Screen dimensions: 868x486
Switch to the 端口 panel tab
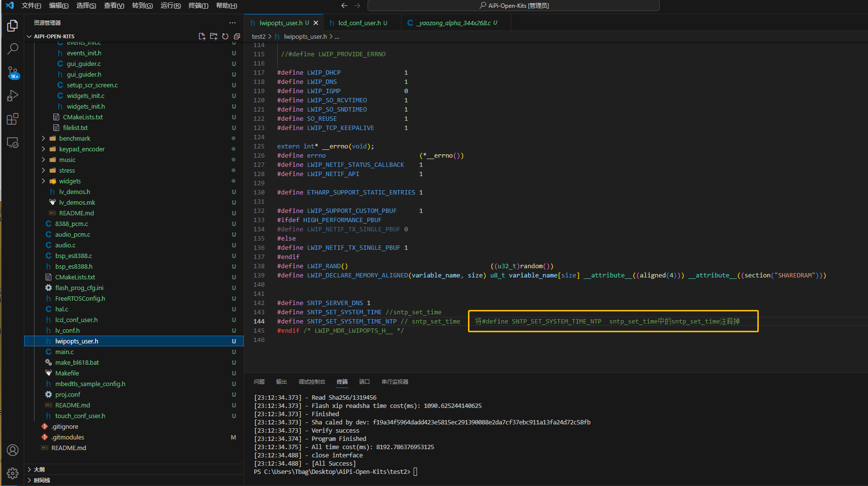tap(365, 382)
